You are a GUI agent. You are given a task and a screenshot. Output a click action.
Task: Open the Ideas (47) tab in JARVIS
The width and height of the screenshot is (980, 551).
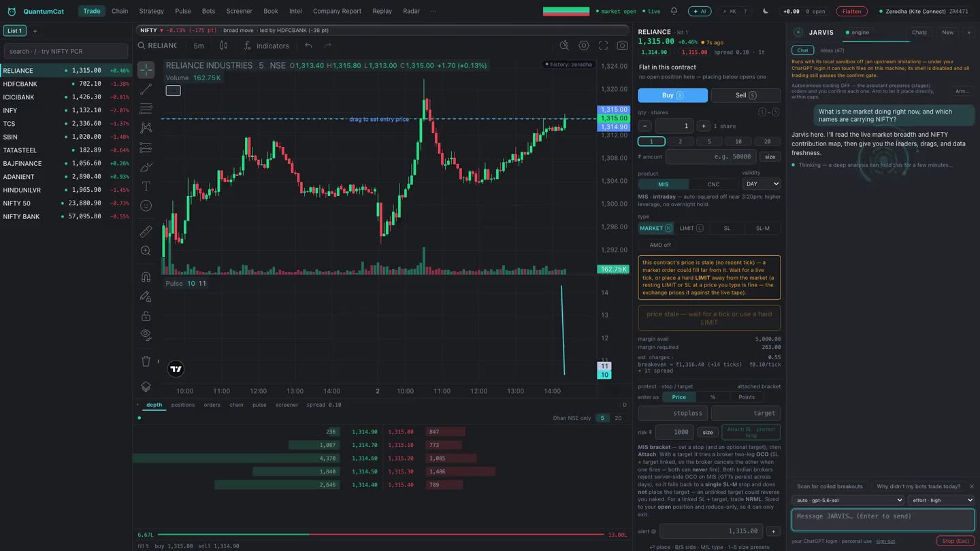tap(832, 50)
